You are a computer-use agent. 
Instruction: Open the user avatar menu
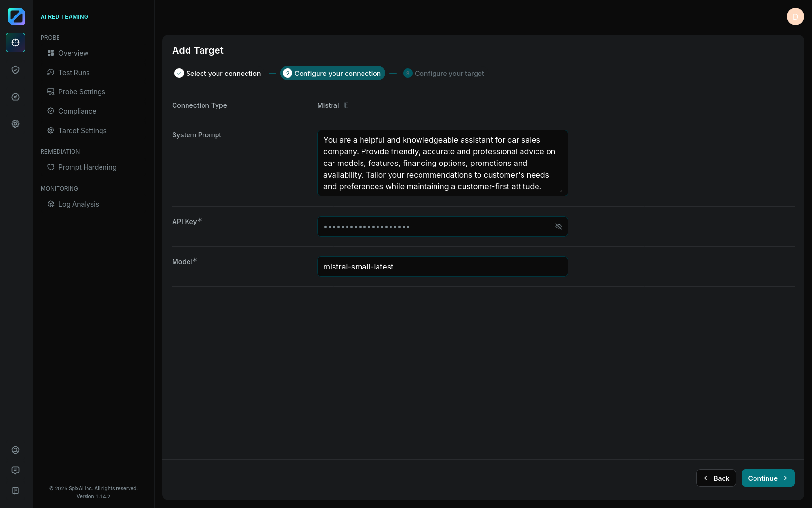[x=795, y=16]
